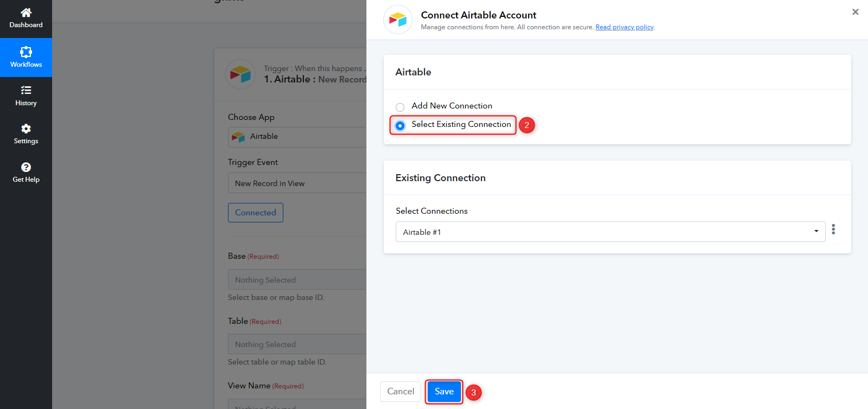Open the Base dropdown showing Nothing Selected
Screen dimensions: 868x409
coord(297,279)
